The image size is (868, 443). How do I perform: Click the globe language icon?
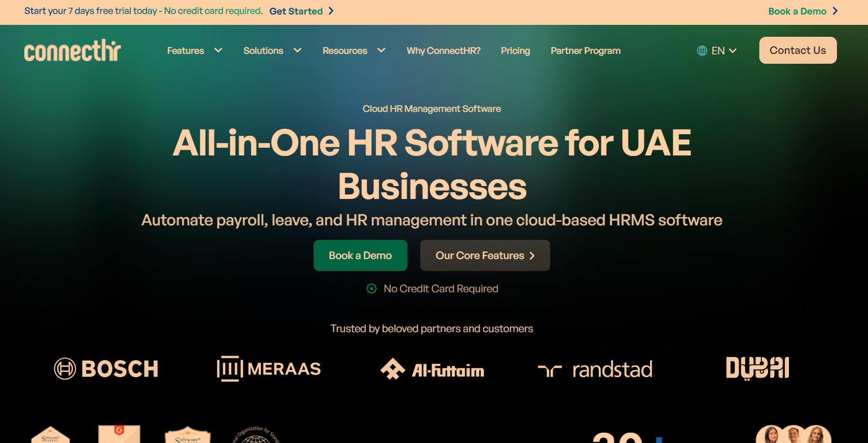(702, 51)
